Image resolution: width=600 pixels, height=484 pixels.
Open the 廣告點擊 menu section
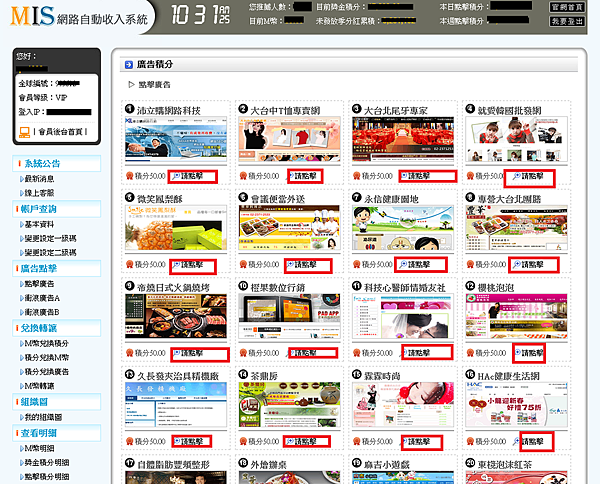57,268
